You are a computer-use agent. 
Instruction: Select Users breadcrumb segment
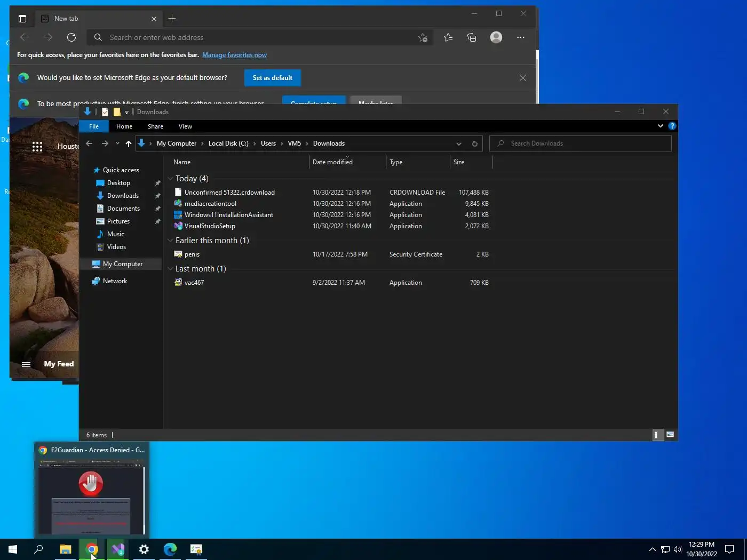(268, 143)
